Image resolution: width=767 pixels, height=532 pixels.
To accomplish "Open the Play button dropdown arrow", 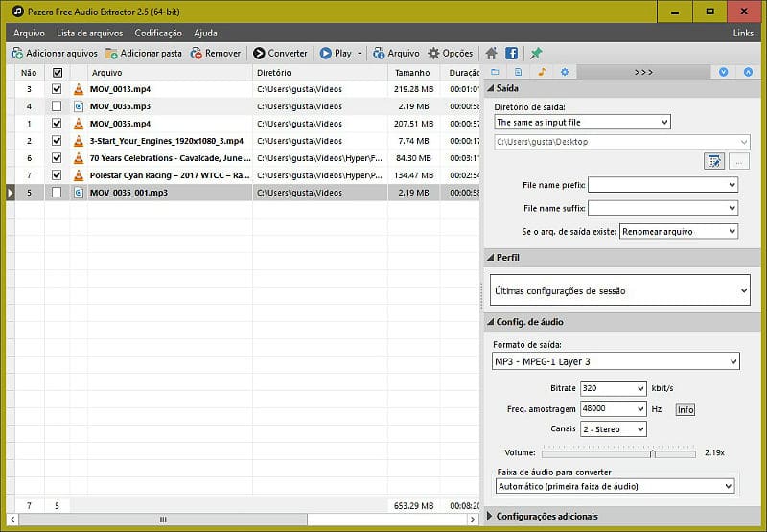I will coord(360,54).
